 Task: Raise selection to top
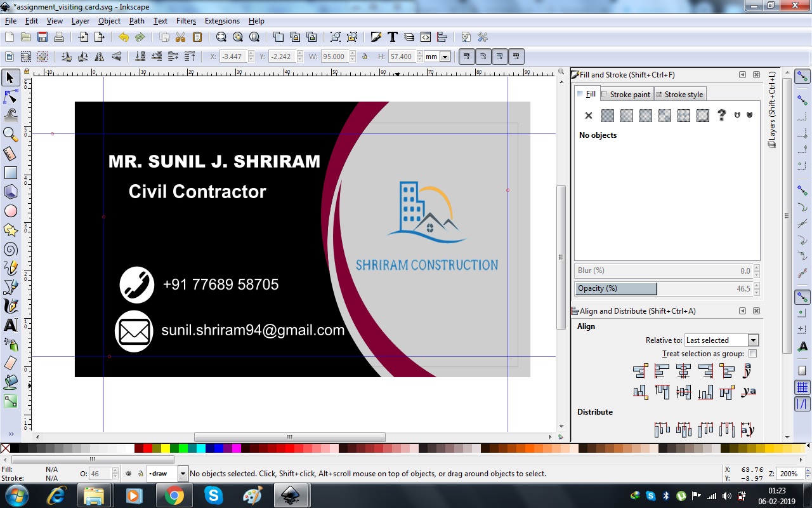point(190,57)
